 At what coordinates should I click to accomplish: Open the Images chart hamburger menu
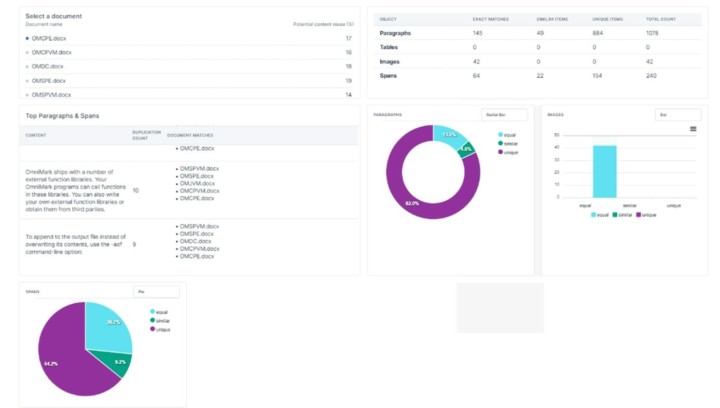[x=694, y=129]
